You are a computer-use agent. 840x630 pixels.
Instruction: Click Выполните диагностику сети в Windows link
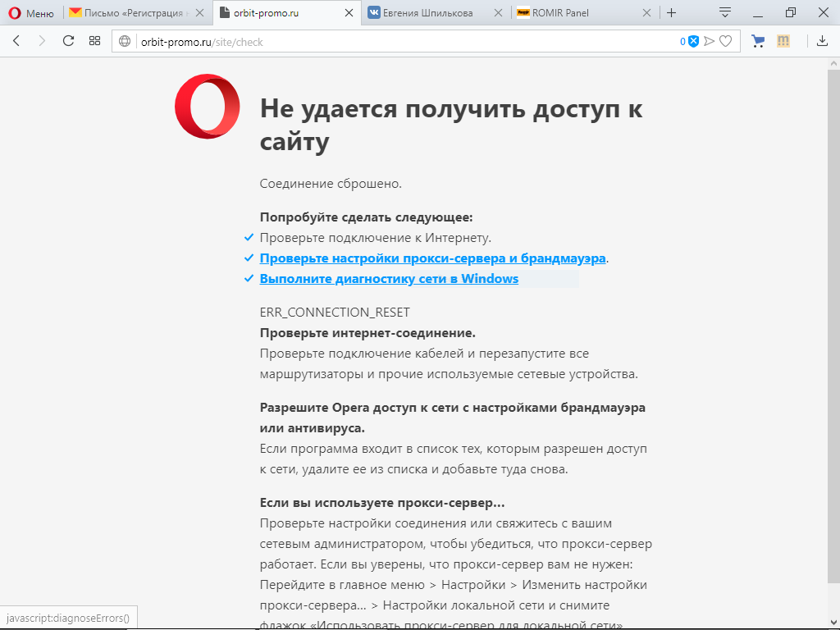click(389, 279)
